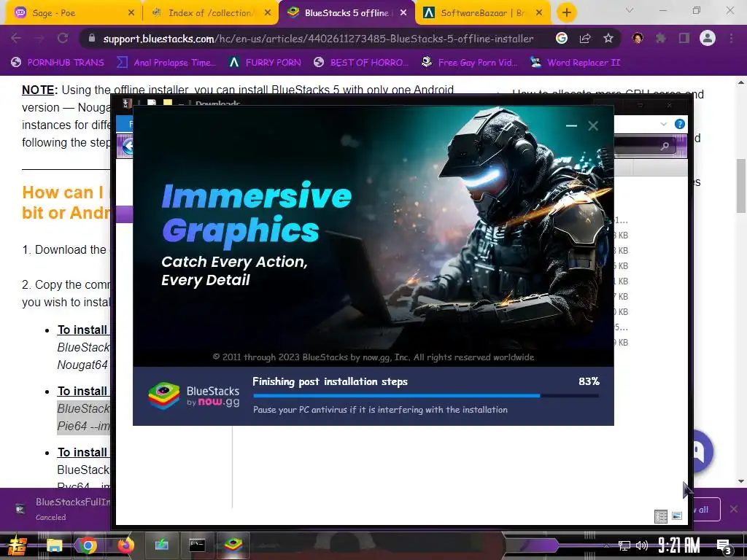
Task: Open the Word Replacer II bookmark
Action: [x=576, y=63]
